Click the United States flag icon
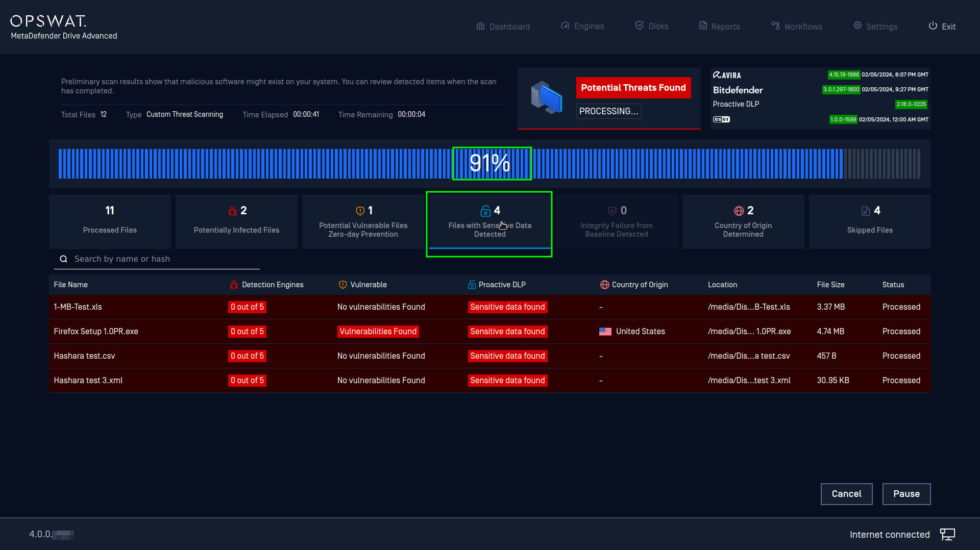This screenshot has height=550, width=980. click(x=605, y=332)
